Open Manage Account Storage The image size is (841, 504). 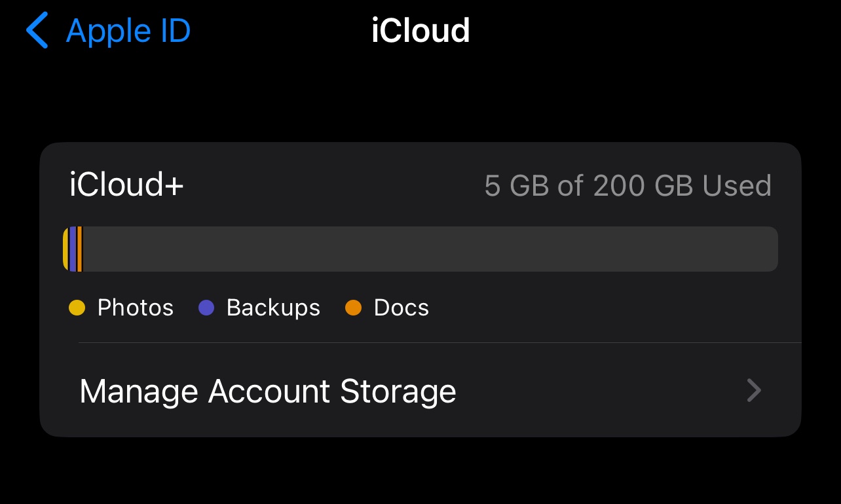(267, 391)
